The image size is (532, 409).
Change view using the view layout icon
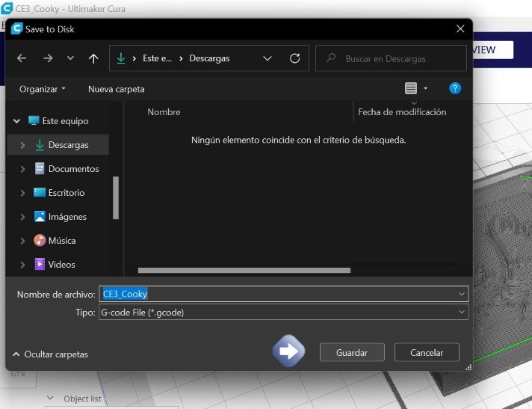point(410,88)
